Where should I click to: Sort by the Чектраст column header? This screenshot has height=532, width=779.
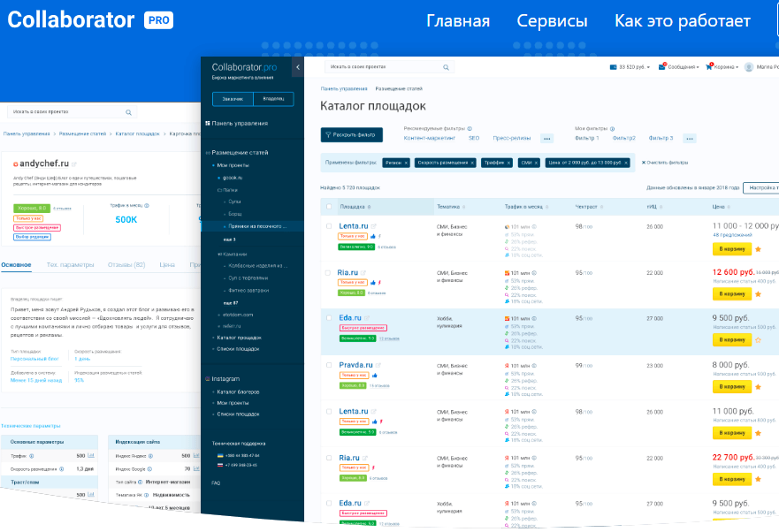pyautogui.click(x=589, y=207)
